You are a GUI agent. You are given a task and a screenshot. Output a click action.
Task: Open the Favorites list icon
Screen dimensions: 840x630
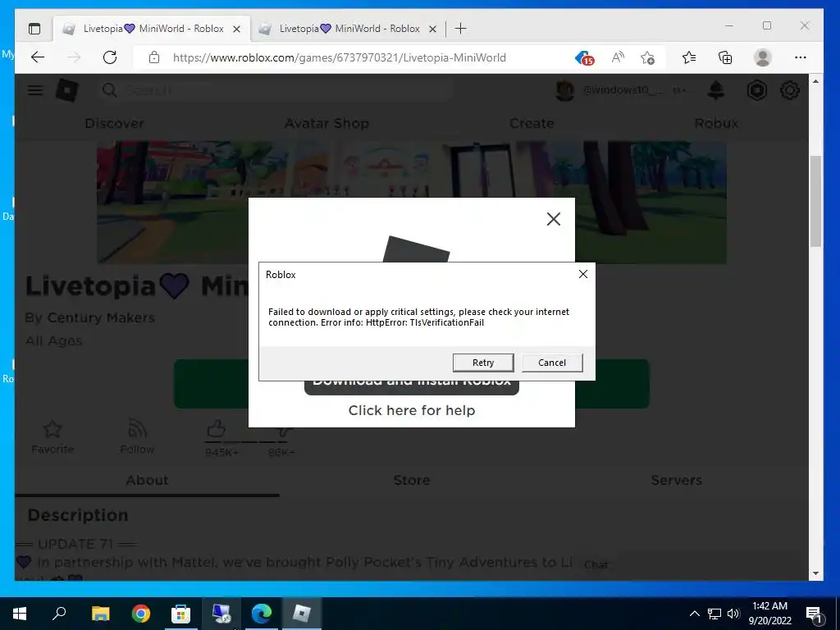[689, 57]
